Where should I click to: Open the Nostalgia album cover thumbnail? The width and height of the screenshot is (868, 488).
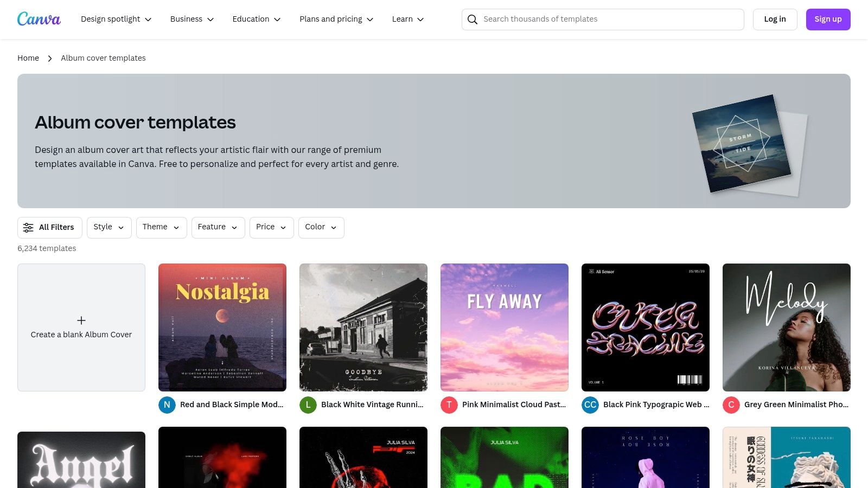coord(222,328)
